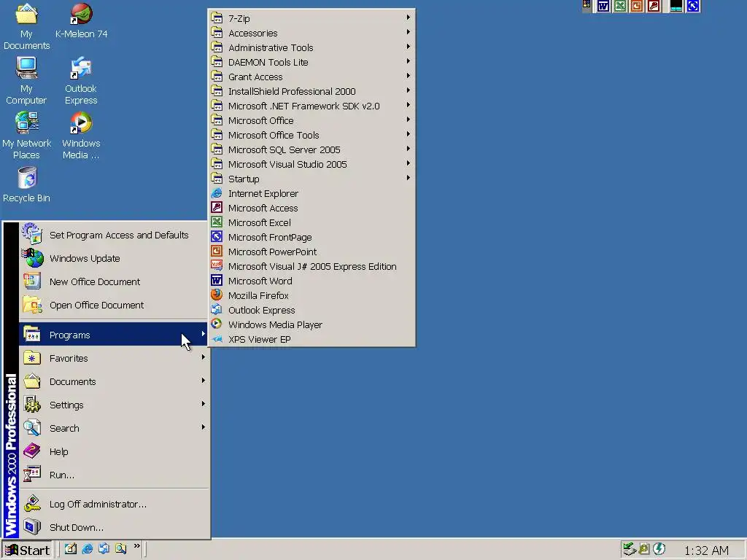The height and width of the screenshot is (560, 747).
Task: Launch Internet Explorer from Programs menu
Action: coord(311,193)
